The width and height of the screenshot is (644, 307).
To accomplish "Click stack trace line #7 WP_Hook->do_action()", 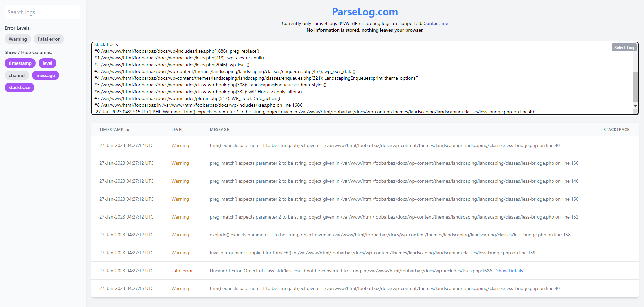I will pyautogui.click(x=187, y=98).
